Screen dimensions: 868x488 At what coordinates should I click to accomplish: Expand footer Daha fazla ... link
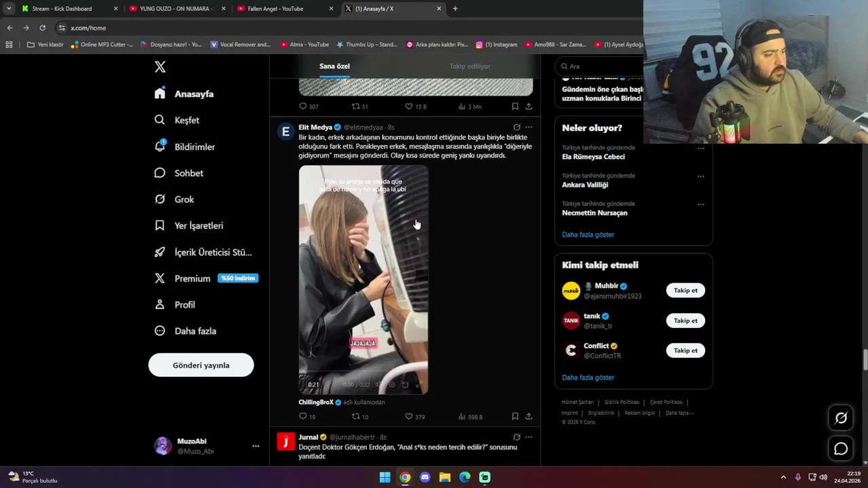pyautogui.click(x=679, y=413)
